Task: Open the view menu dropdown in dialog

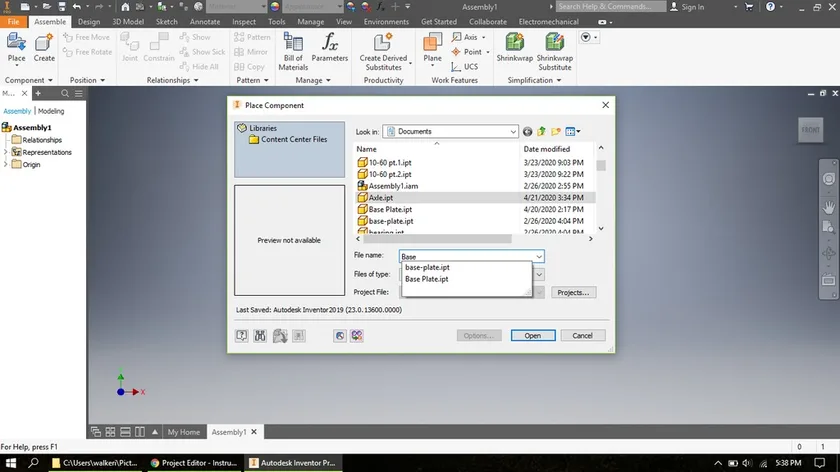Action: (x=573, y=131)
